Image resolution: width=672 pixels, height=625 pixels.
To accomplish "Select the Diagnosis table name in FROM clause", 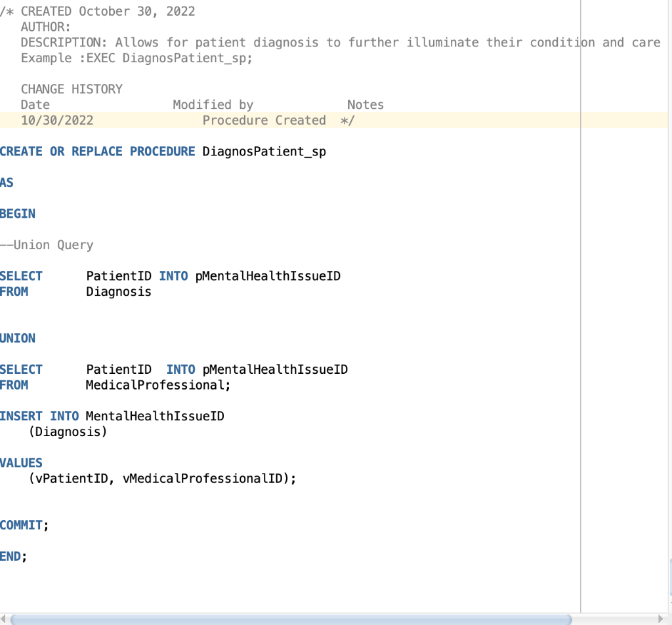I will pyautogui.click(x=119, y=291).
